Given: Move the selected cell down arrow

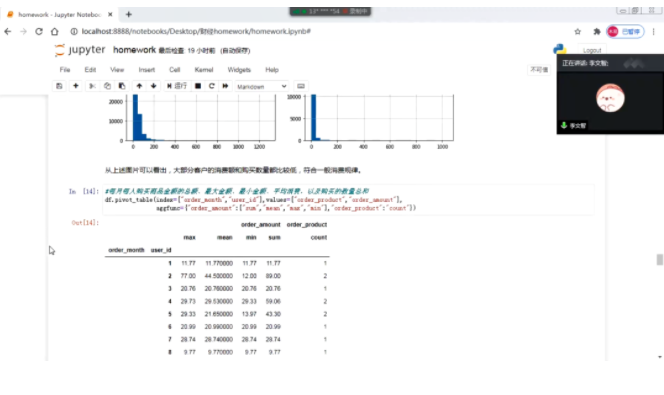Looking at the screenshot, I should coord(153,86).
